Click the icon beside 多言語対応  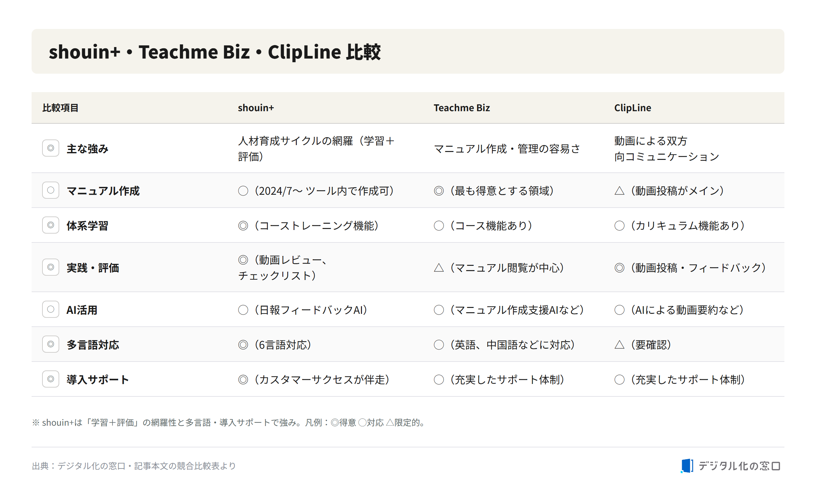[x=51, y=345]
